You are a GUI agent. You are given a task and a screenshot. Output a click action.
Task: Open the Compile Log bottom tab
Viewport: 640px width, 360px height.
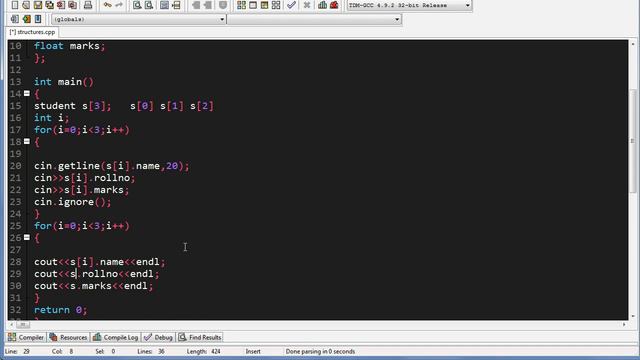[116, 337]
